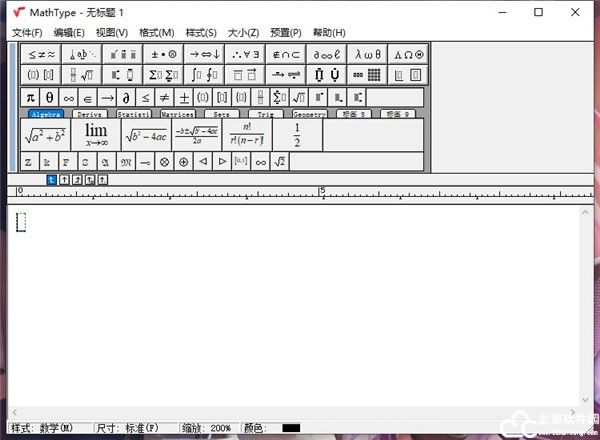Open the relational symbols palette (≤ ≠ ≈)
Screen dimensions: 600x440
40,54
